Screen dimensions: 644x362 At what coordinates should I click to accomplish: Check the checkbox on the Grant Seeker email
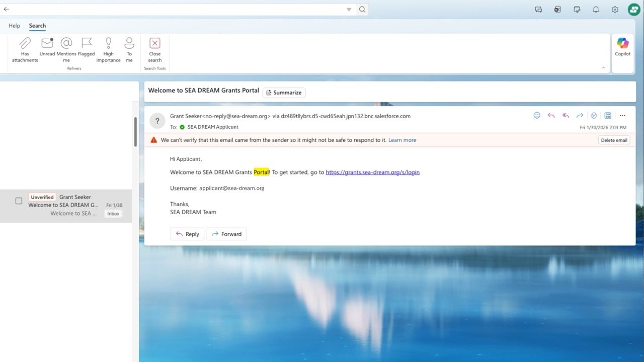click(x=19, y=201)
